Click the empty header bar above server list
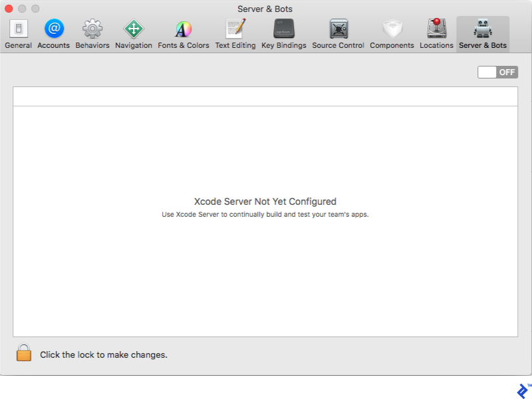 [265, 97]
